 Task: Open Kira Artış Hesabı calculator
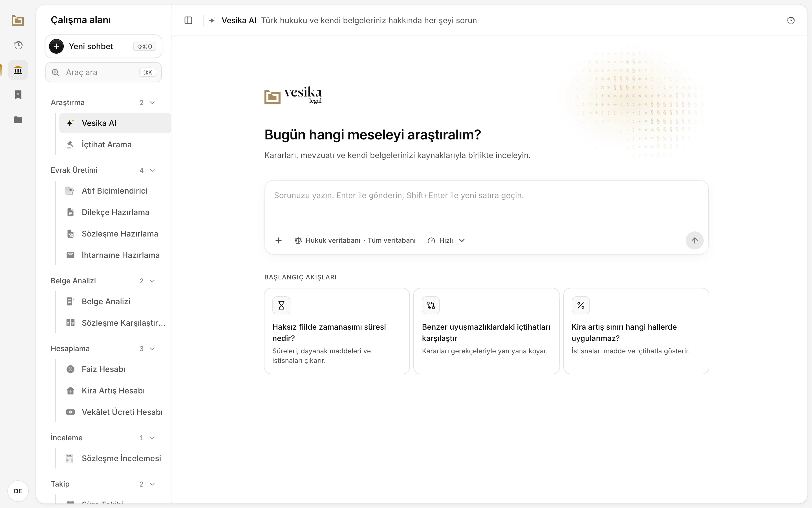click(115, 391)
